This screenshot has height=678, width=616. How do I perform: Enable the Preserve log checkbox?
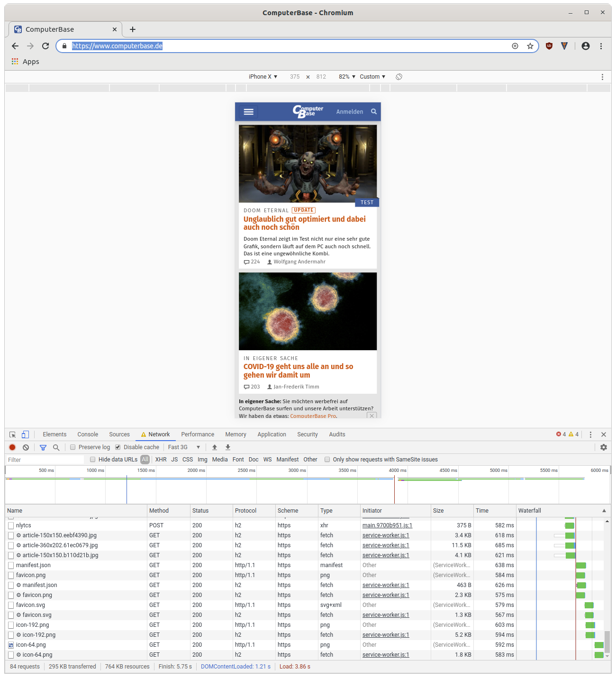[73, 447]
